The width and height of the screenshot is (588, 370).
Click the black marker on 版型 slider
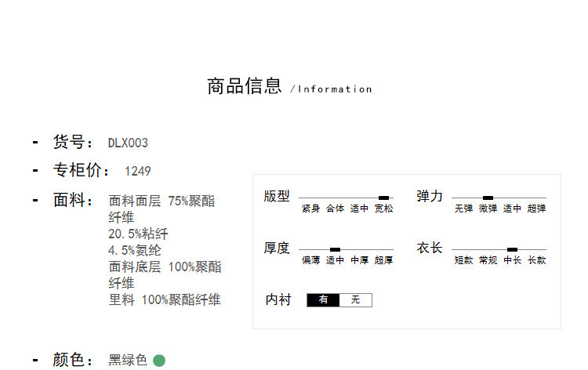coord(383,198)
